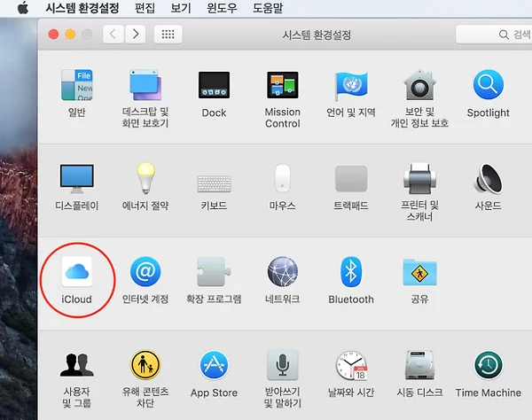
Task: Open 유해 콘텐츠 차단 preferences
Action: tap(145, 379)
